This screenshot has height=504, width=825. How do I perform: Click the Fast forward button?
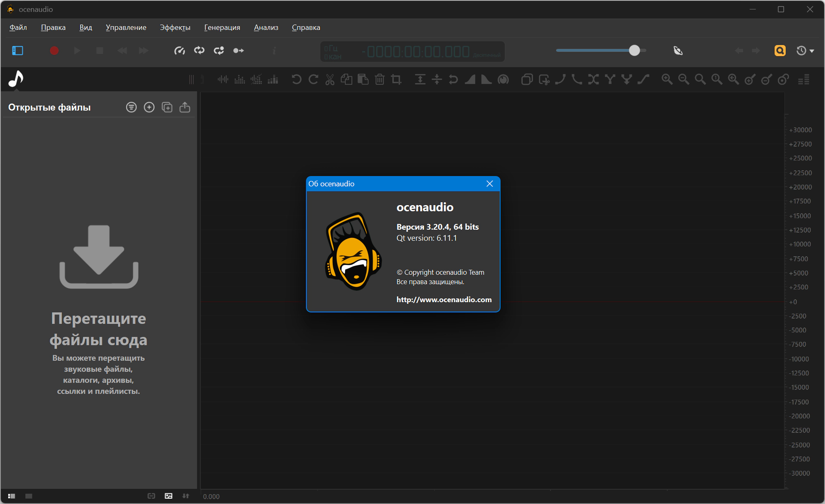(144, 51)
